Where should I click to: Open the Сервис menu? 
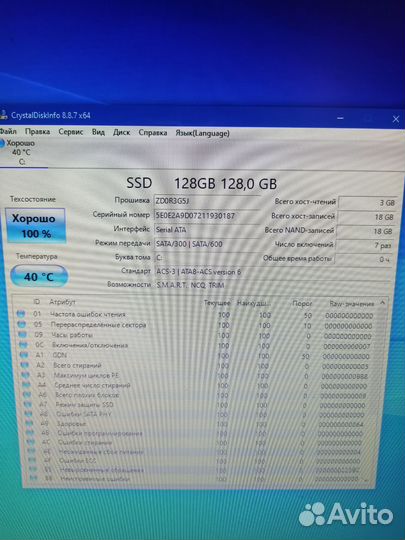(x=71, y=132)
